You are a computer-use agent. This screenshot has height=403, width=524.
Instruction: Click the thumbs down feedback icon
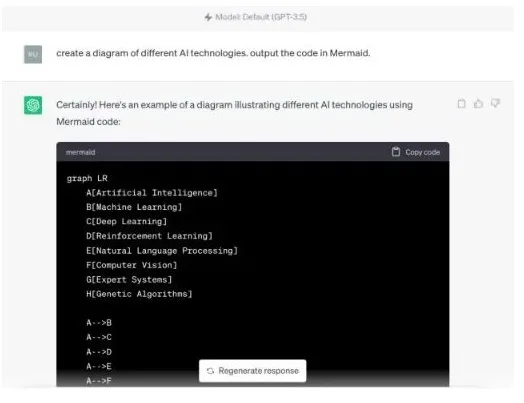tap(495, 103)
